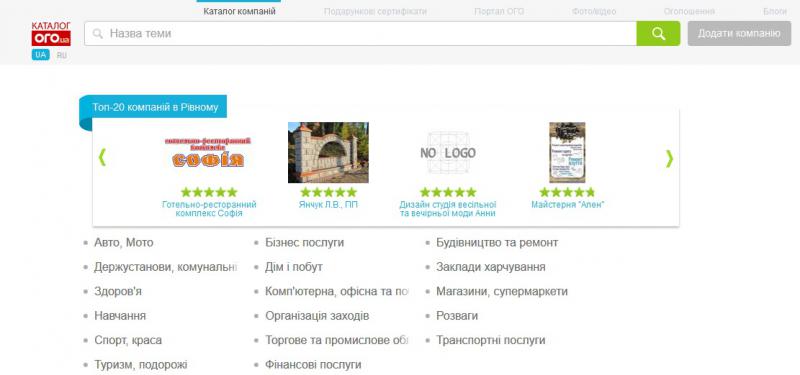Open the Майстерня Ален logo image
The height and width of the screenshot is (375, 800).
tap(567, 153)
